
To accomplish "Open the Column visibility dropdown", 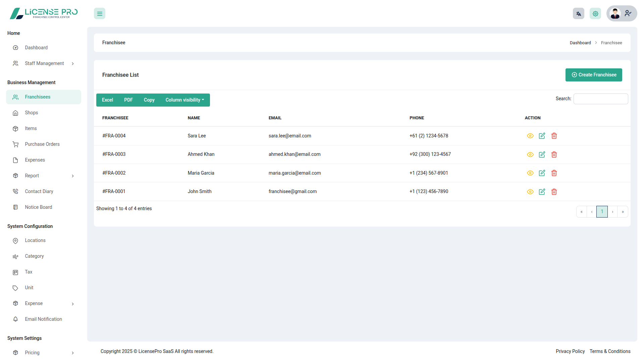I will point(184,100).
